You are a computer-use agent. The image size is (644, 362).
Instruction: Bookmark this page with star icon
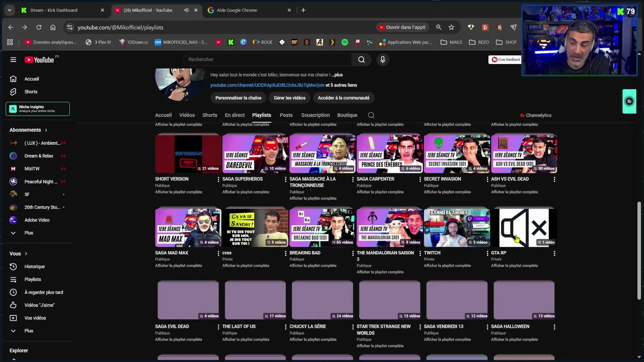pos(451,27)
